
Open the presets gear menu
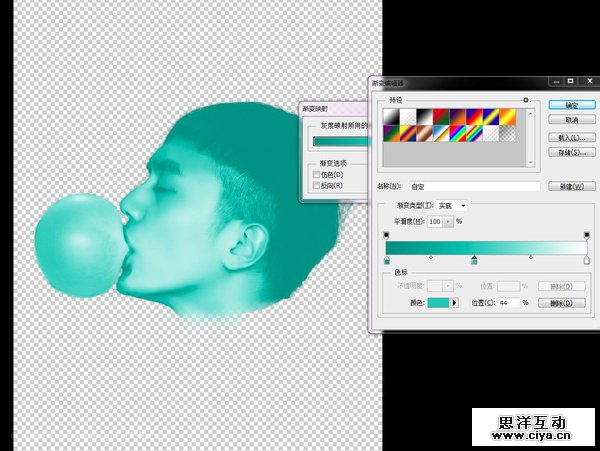526,100
